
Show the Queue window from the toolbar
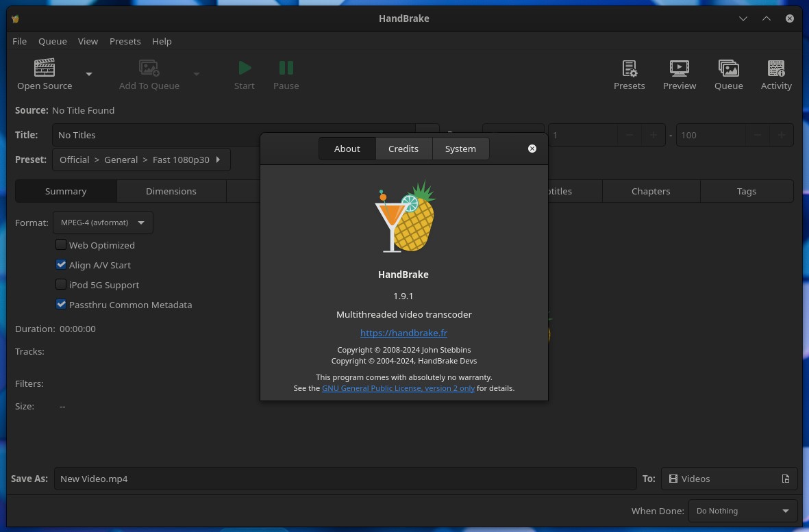click(729, 75)
